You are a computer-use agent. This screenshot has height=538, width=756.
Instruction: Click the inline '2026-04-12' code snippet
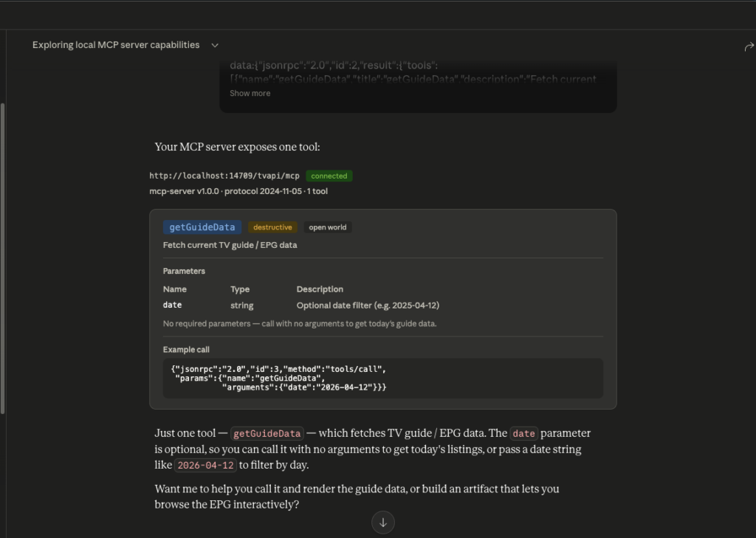pos(205,466)
